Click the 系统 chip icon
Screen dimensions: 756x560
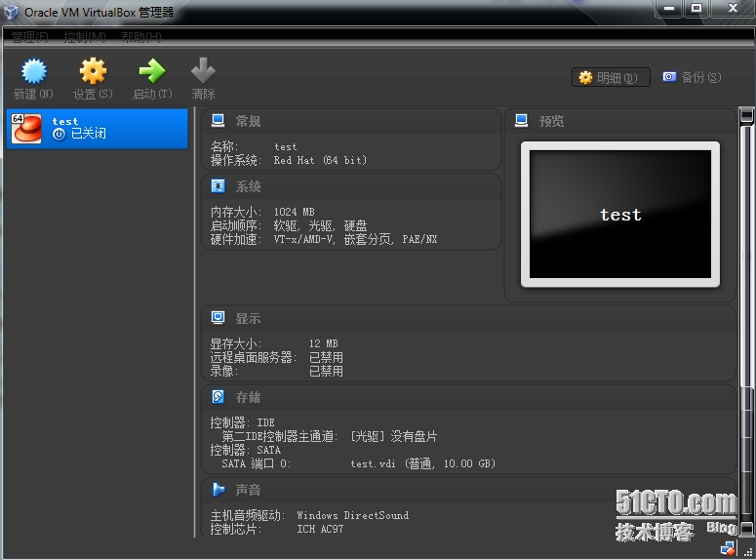218,186
